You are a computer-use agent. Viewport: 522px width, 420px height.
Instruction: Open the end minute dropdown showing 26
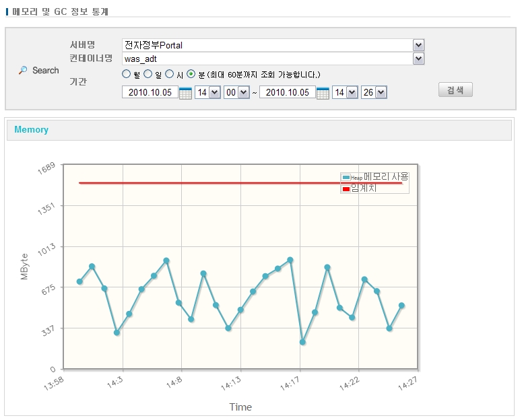[x=381, y=93]
